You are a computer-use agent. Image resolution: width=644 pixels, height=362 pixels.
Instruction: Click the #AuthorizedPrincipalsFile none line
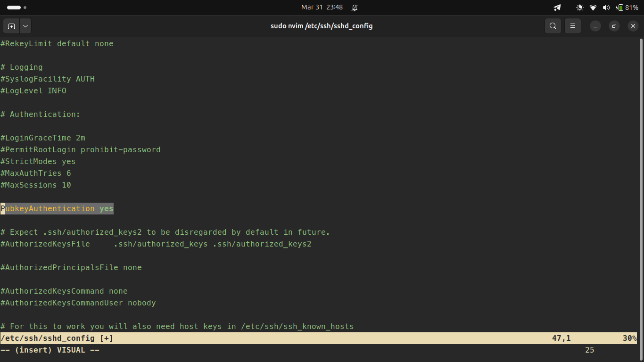click(71, 267)
